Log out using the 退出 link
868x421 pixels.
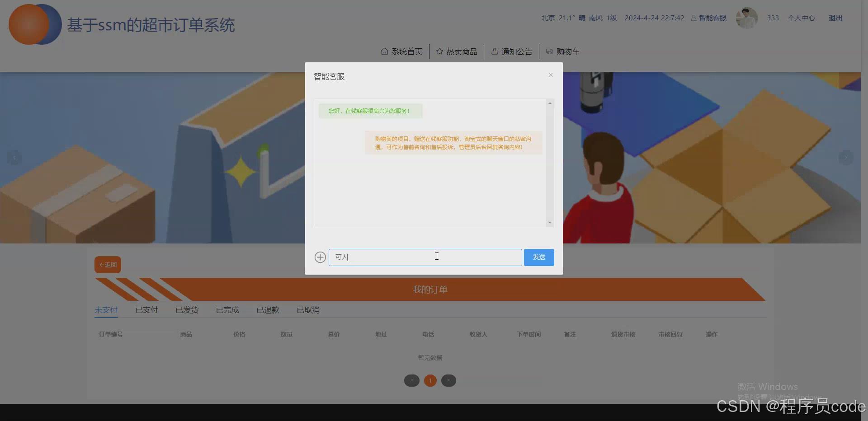[x=835, y=18]
